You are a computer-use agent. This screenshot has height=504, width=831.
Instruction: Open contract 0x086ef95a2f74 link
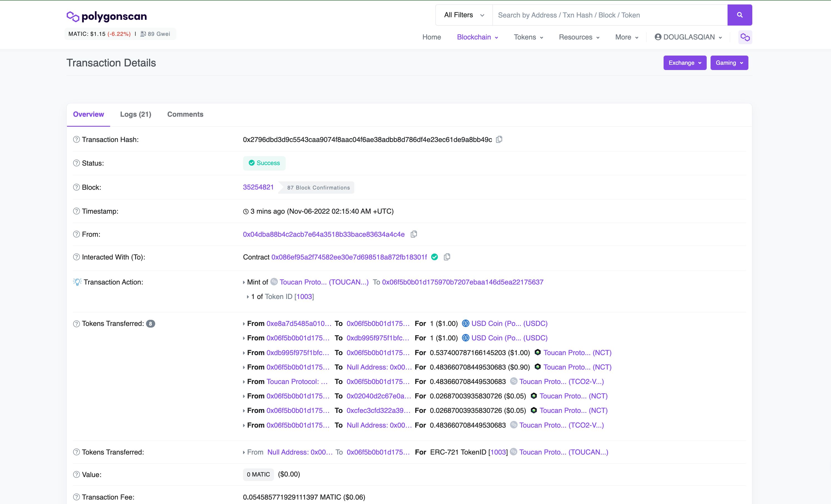(x=349, y=257)
